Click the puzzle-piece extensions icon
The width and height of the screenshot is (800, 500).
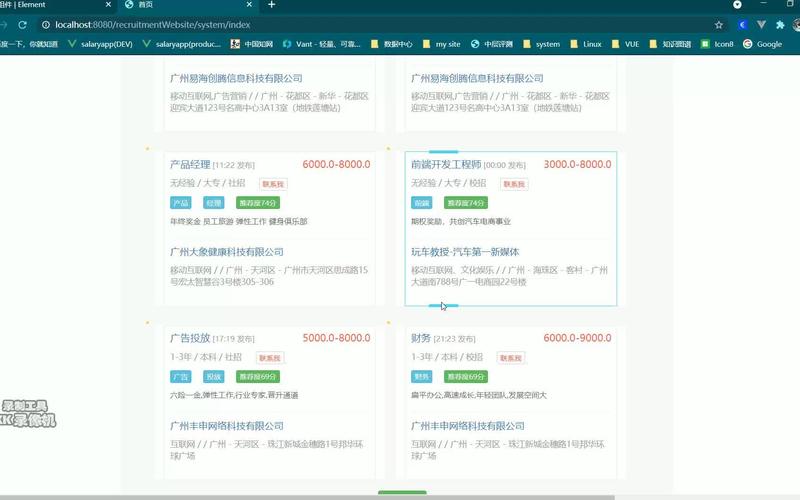tap(765, 24)
